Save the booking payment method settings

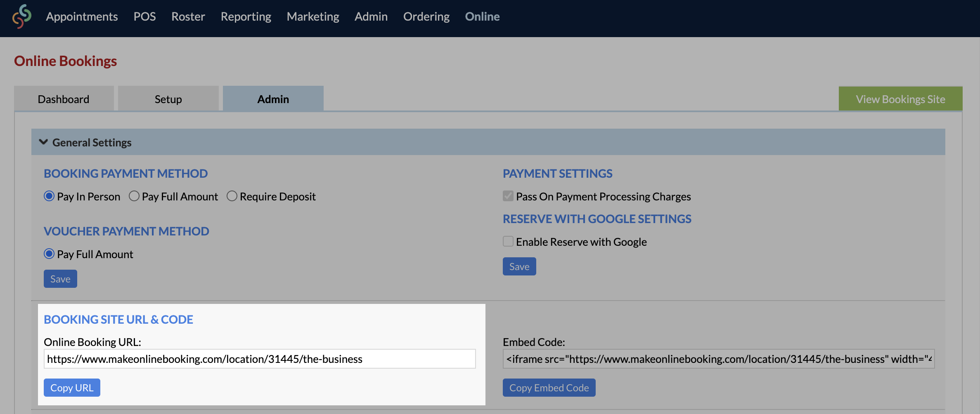(x=60, y=279)
